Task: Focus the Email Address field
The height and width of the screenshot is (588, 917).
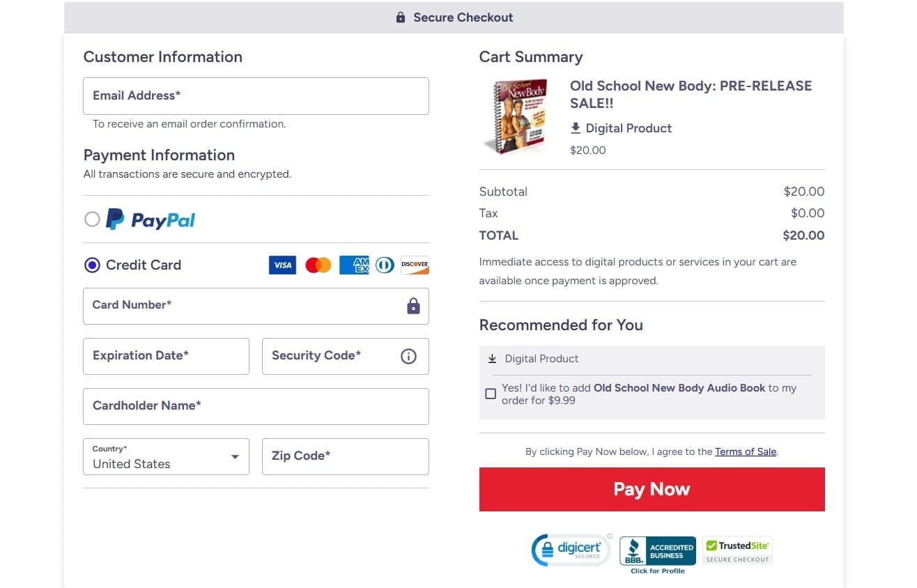Action: 256,96
